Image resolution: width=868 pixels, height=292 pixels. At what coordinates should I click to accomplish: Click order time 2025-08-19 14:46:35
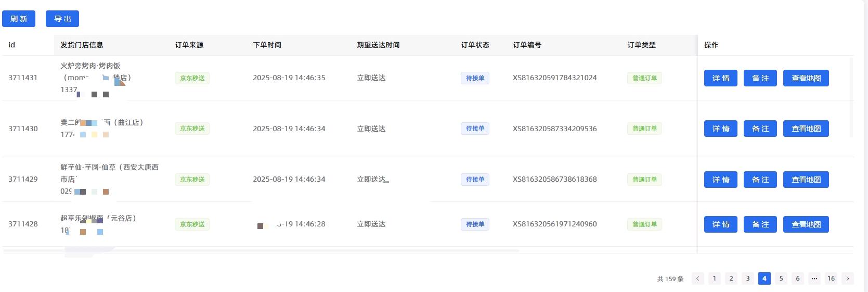coord(289,78)
